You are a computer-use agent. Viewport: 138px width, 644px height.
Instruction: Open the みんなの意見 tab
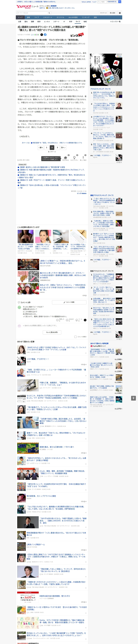(73, 17)
